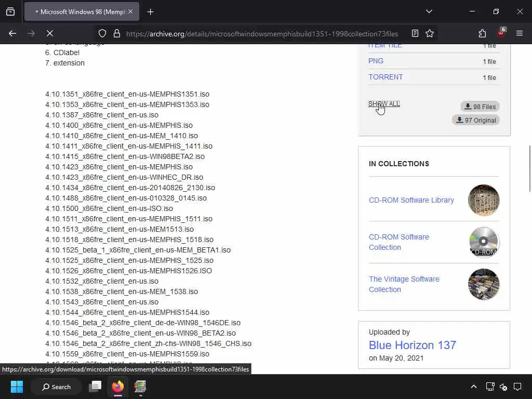Select text 4.10.1500_x86fre_client_en-us-ISO.iso

coord(109,208)
